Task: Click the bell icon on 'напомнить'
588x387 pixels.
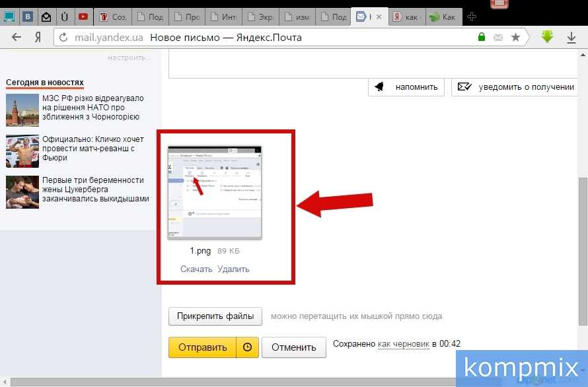Action: point(379,87)
